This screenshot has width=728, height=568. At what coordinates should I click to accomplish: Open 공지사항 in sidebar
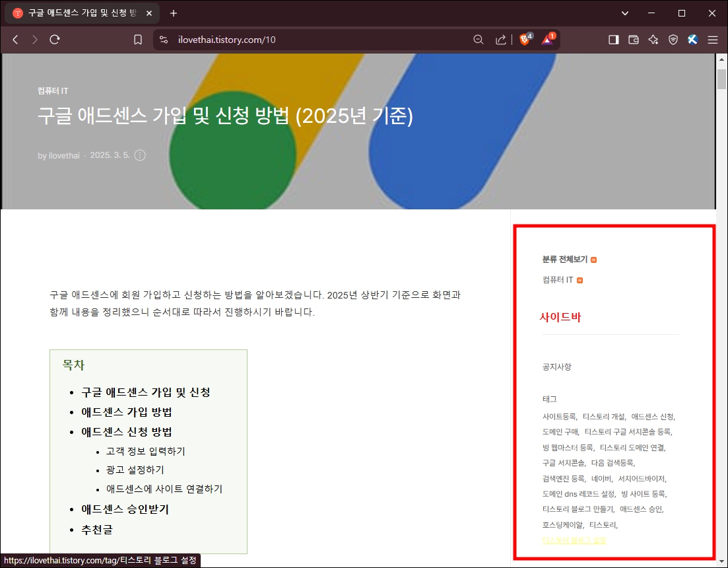point(556,367)
